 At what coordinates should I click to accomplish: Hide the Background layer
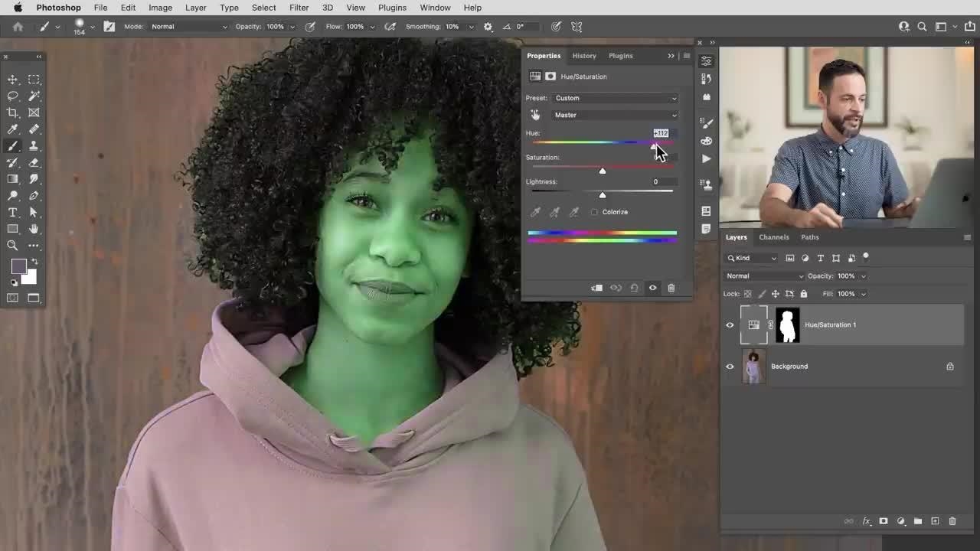[x=730, y=367]
